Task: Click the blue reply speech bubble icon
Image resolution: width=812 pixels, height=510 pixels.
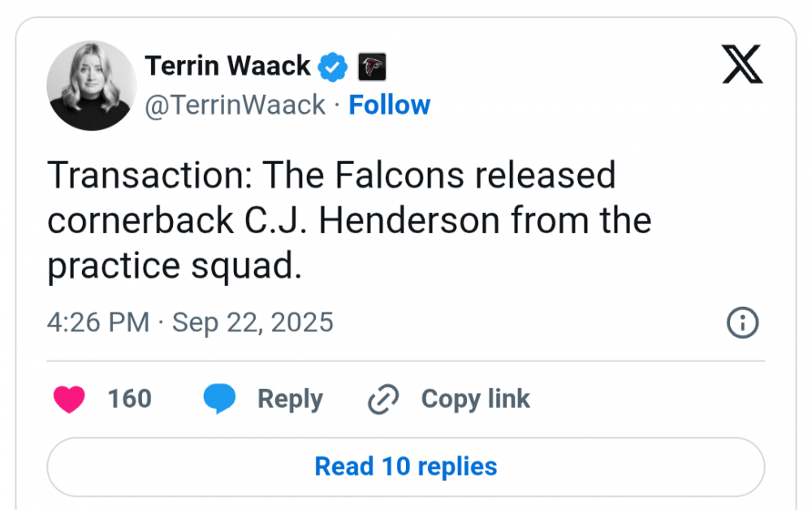Action: pos(219,399)
